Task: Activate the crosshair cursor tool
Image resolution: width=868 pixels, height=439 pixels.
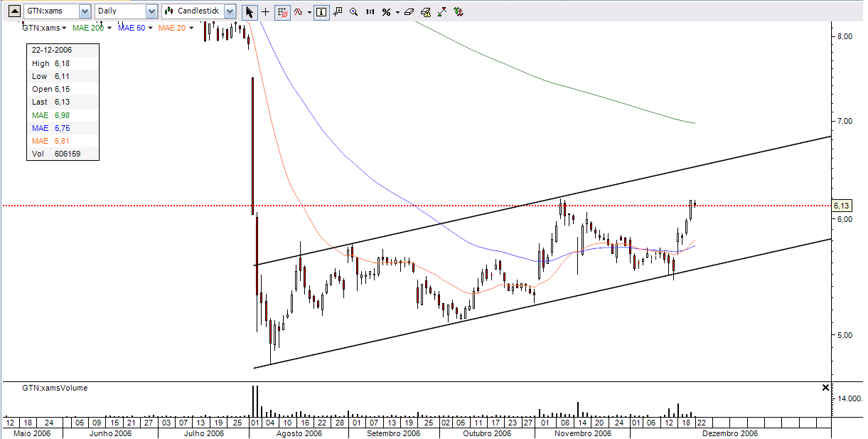Action: 265,12
